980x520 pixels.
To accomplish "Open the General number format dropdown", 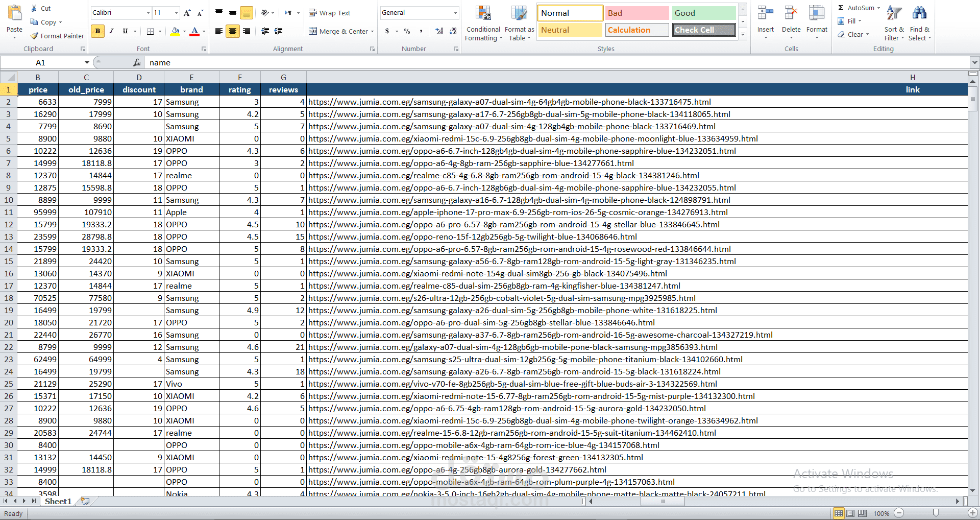I will 455,13.
